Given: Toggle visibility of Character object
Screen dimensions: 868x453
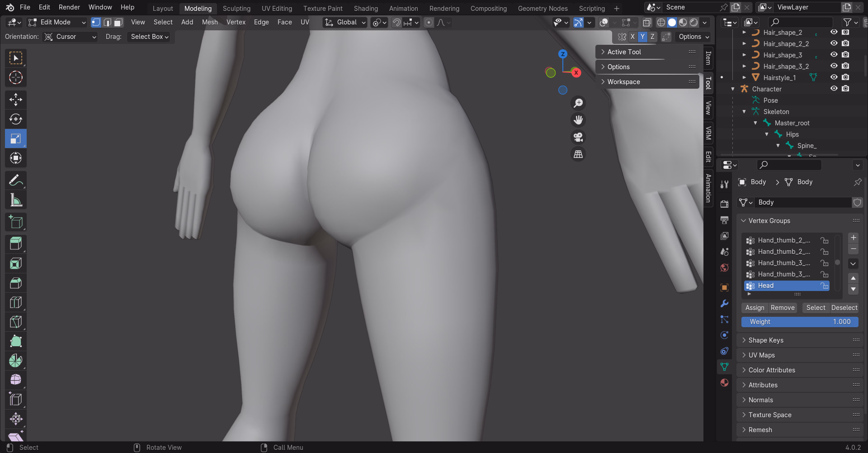Looking at the screenshot, I should pyautogui.click(x=834, y=89).
